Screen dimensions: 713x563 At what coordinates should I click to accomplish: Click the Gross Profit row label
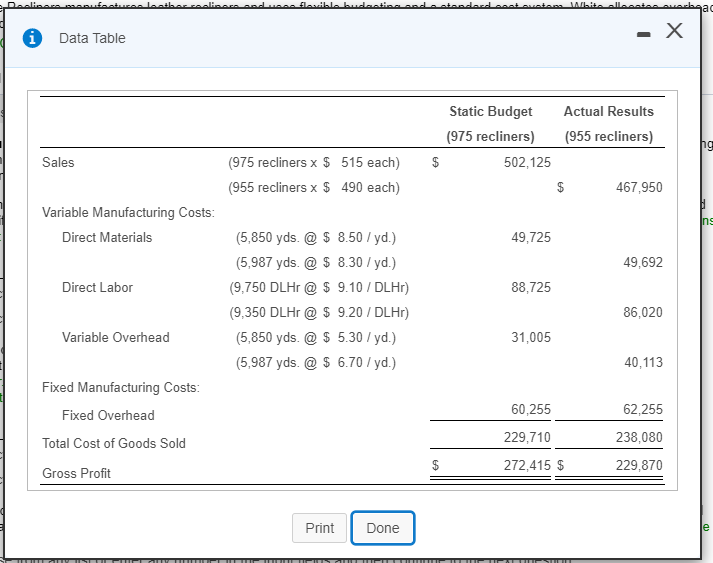coord(76,473)
